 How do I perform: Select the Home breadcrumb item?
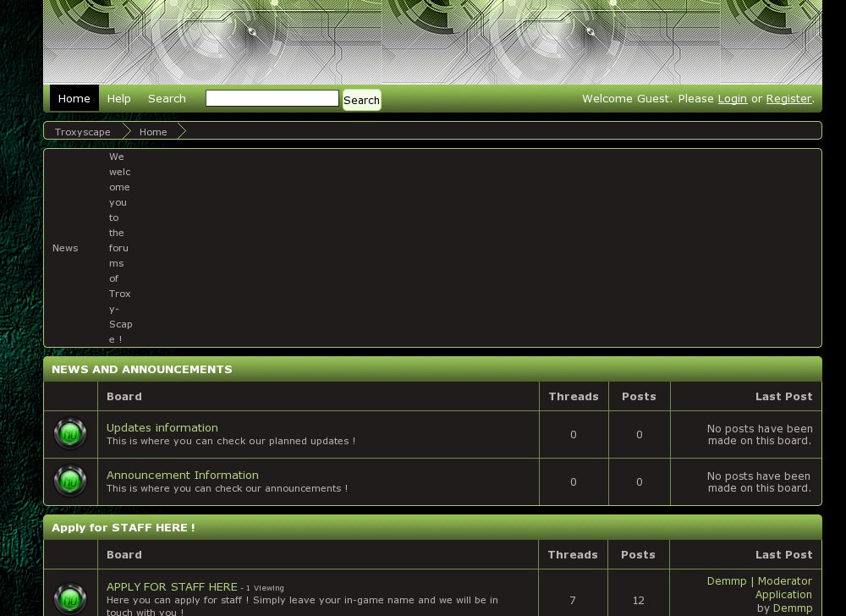[153, 132]
